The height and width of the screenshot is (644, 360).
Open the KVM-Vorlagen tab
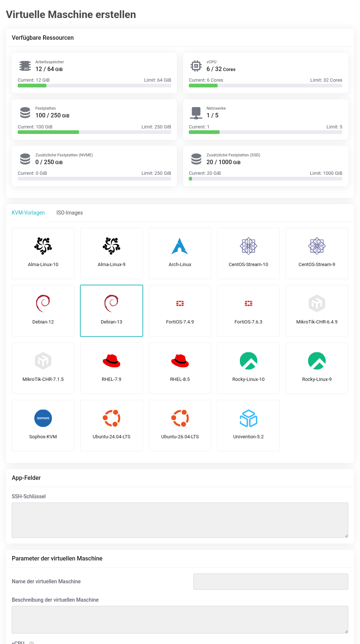(28, 213)
